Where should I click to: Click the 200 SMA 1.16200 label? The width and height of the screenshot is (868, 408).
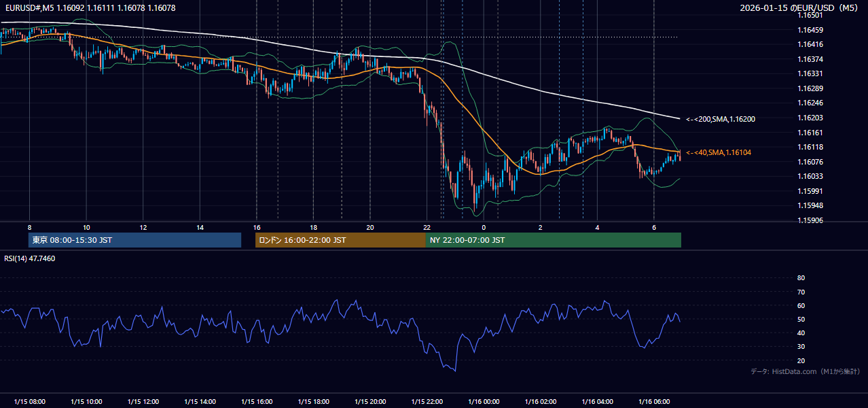(721, 119)
